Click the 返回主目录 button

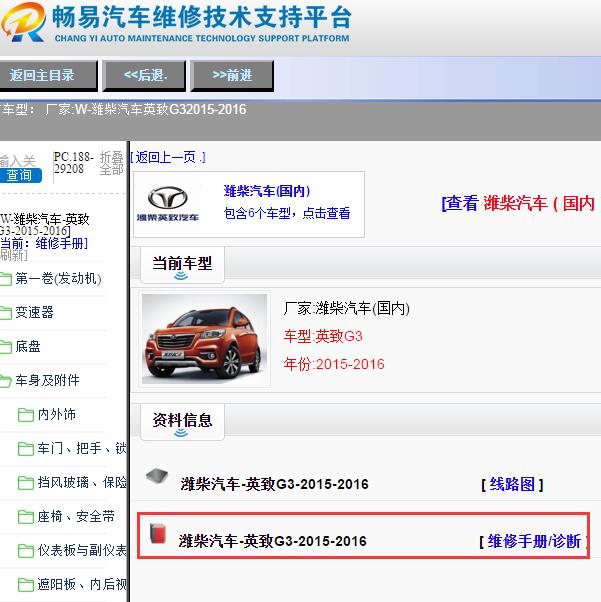[x=48, y=75]
